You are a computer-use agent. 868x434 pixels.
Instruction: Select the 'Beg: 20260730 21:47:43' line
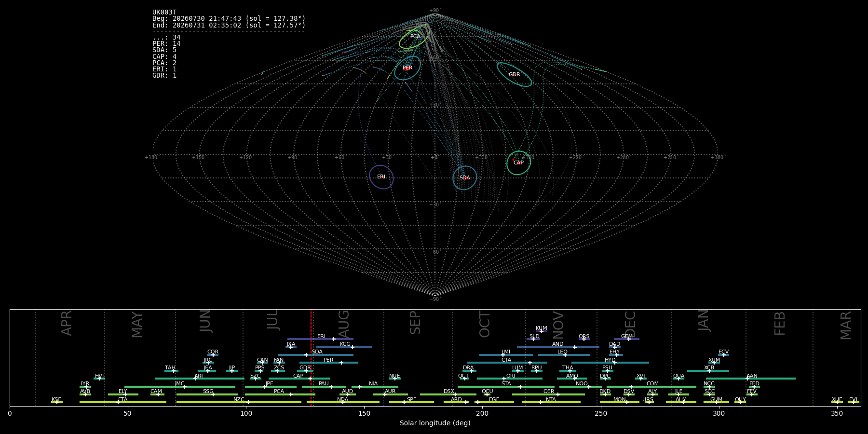(229, 19)
